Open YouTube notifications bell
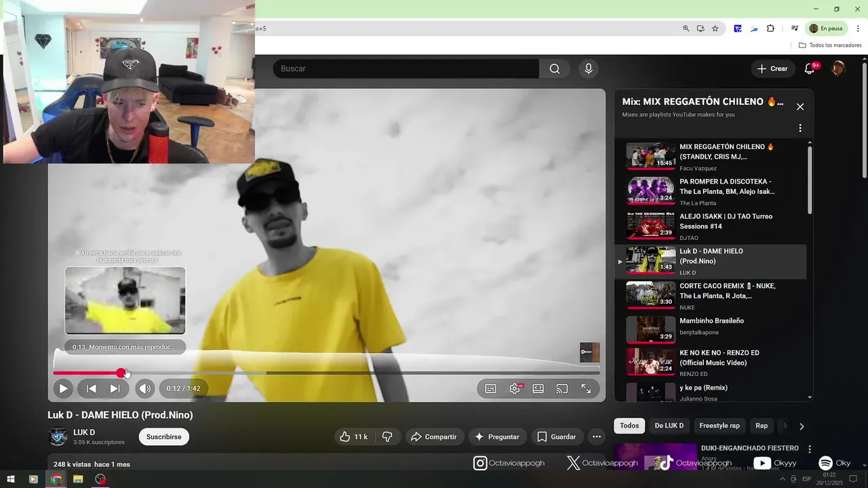Screen dimensions: 868x488 click(x=810, y=68)
